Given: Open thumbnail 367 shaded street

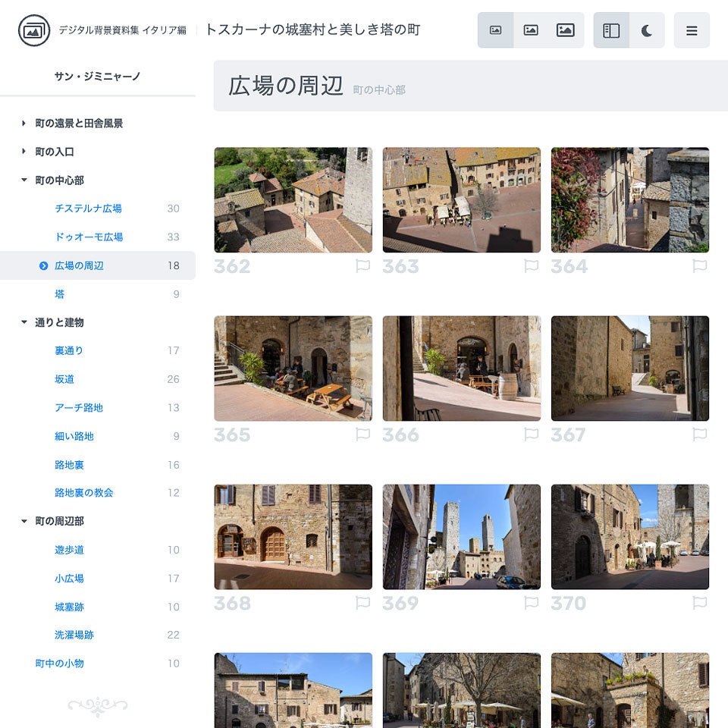Looking at the screenshot, I should tap(630, 369).
